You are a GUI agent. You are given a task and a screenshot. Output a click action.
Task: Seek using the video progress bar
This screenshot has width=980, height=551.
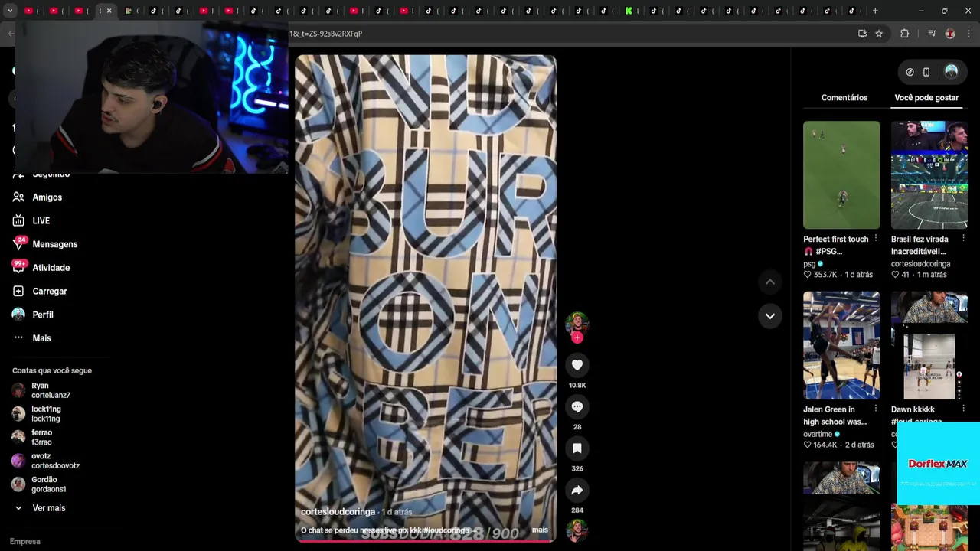(426, 541)
